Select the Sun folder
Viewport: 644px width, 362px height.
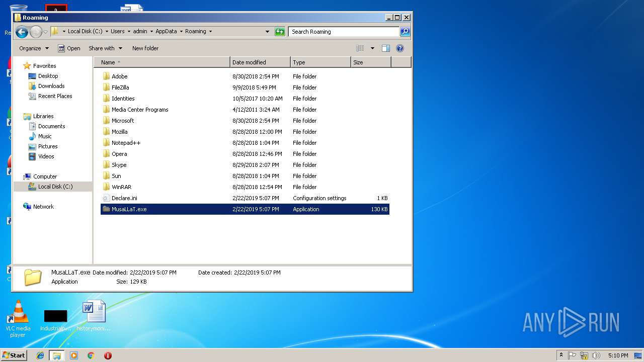[x=245, y=176]
